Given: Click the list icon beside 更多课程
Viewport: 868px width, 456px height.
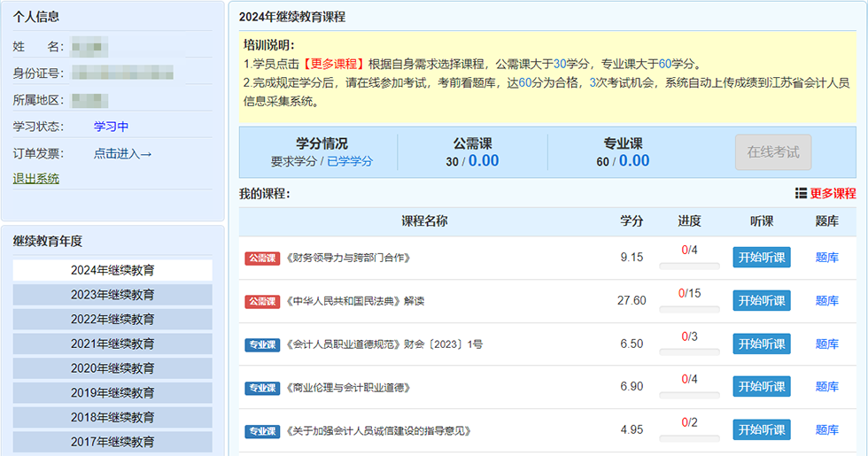Looking at the screenshot, I should (x=801, y=194).
